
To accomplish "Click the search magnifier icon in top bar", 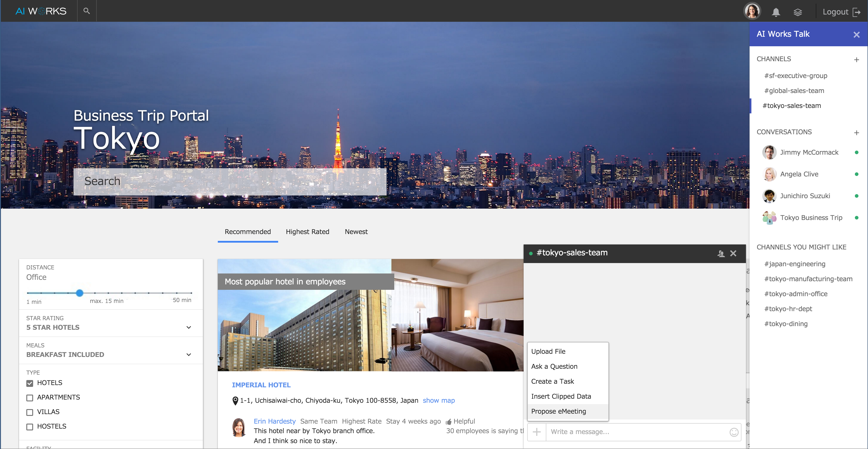I will point(87,11).
